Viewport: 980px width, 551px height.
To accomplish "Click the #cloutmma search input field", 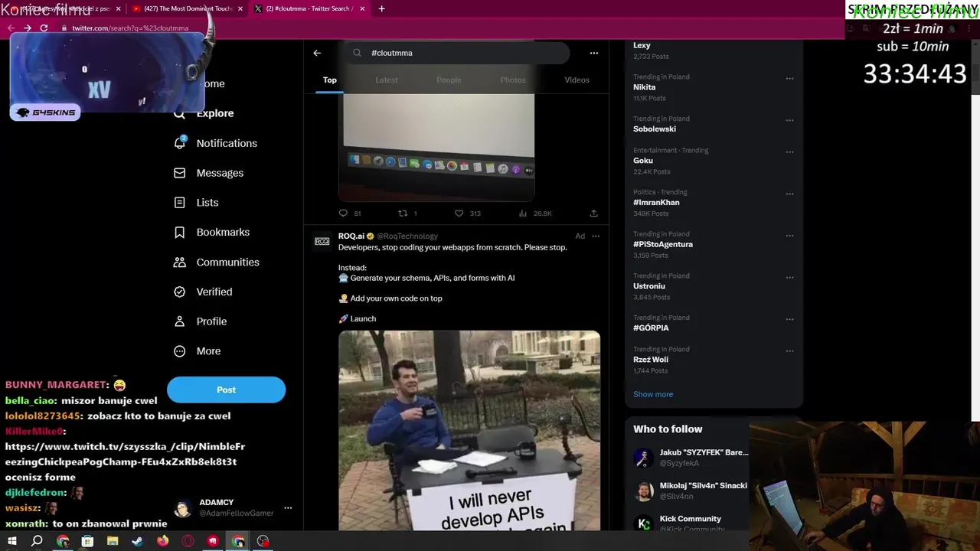I will click(457, 53).
